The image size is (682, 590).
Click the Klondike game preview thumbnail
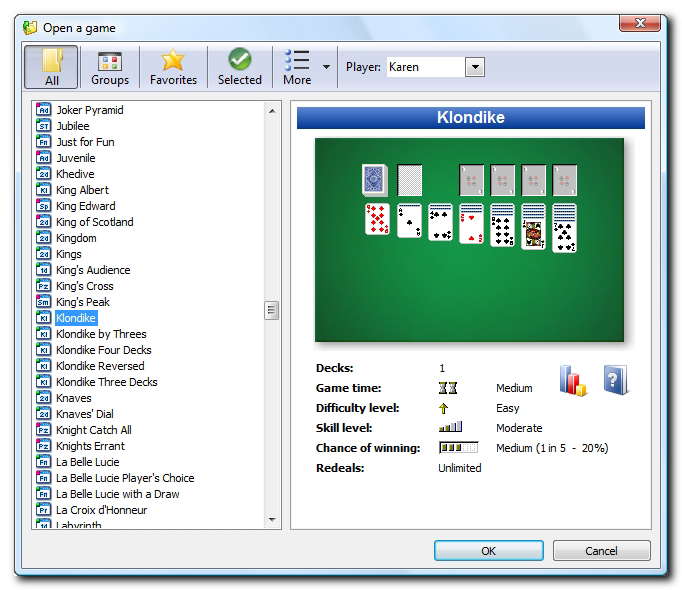[x=469, y=240]
